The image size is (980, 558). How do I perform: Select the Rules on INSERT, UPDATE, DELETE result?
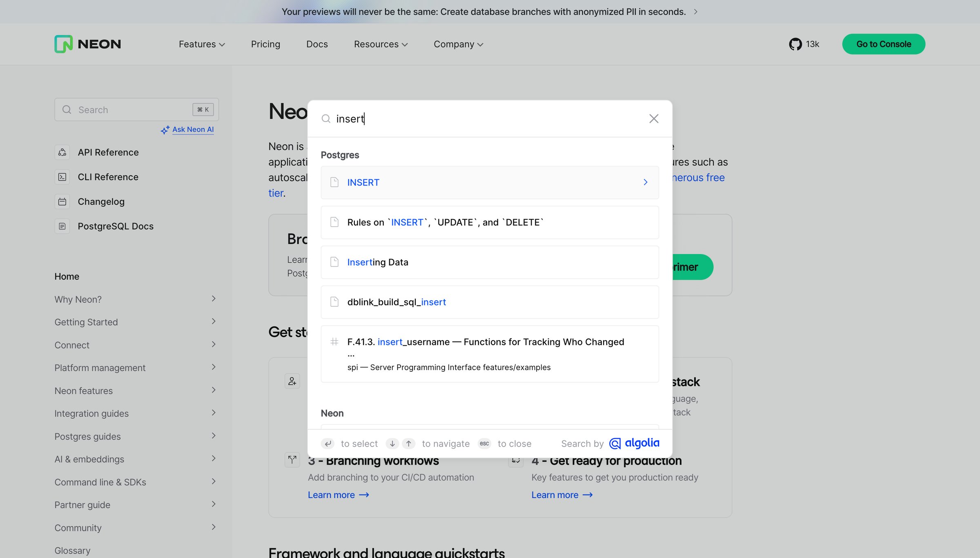tap(490, 222)
